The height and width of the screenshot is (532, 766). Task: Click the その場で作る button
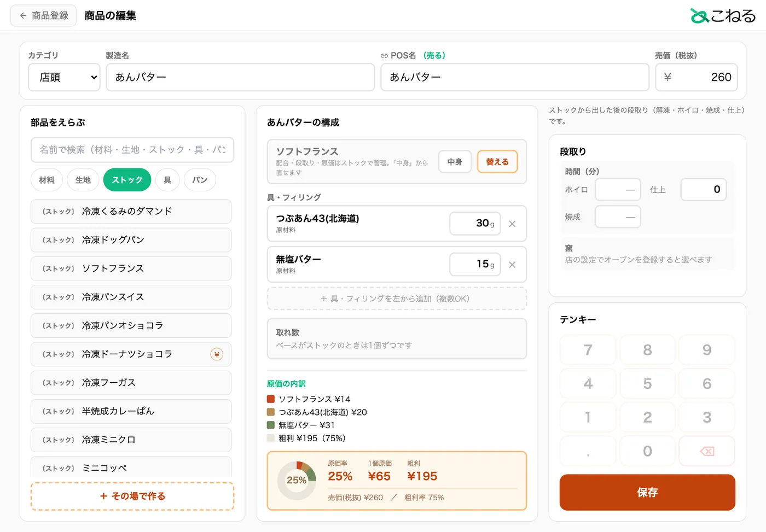pyautogui.click(x=132, y=496)
